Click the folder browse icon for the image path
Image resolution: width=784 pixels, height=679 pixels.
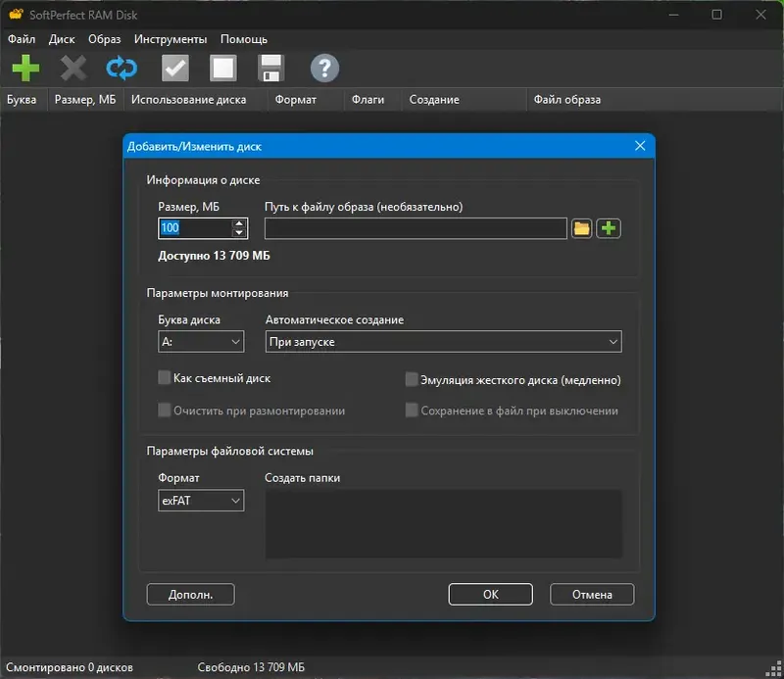click(x=581, y=228)
